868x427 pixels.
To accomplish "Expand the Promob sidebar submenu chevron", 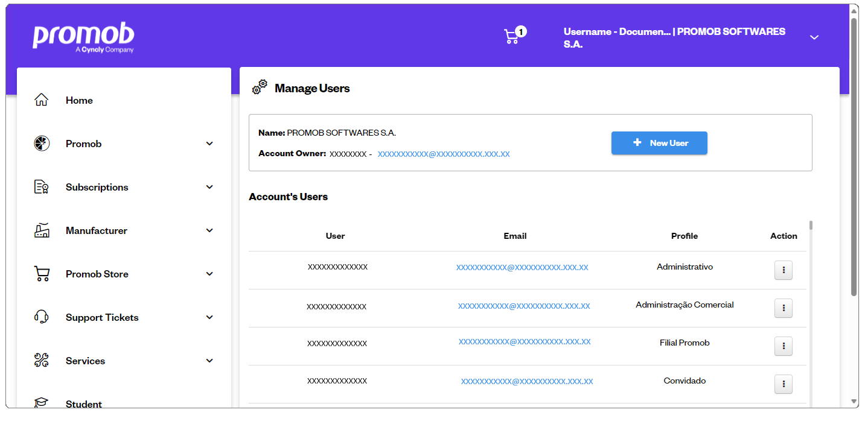I will point(209,144).
